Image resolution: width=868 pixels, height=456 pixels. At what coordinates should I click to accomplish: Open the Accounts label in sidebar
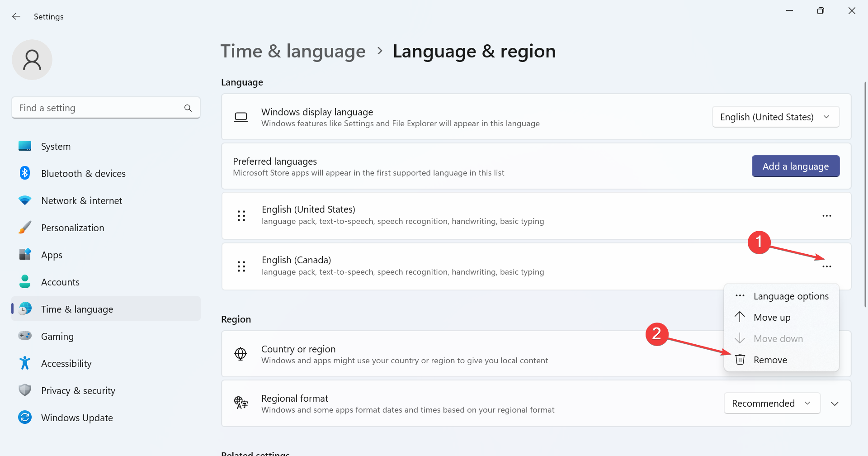click(61, 282)
